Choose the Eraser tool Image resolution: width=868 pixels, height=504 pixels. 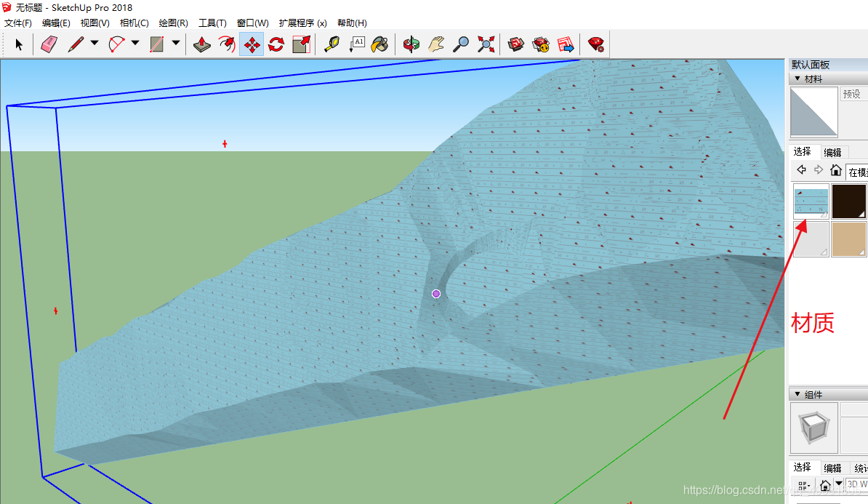coord(49,44)
